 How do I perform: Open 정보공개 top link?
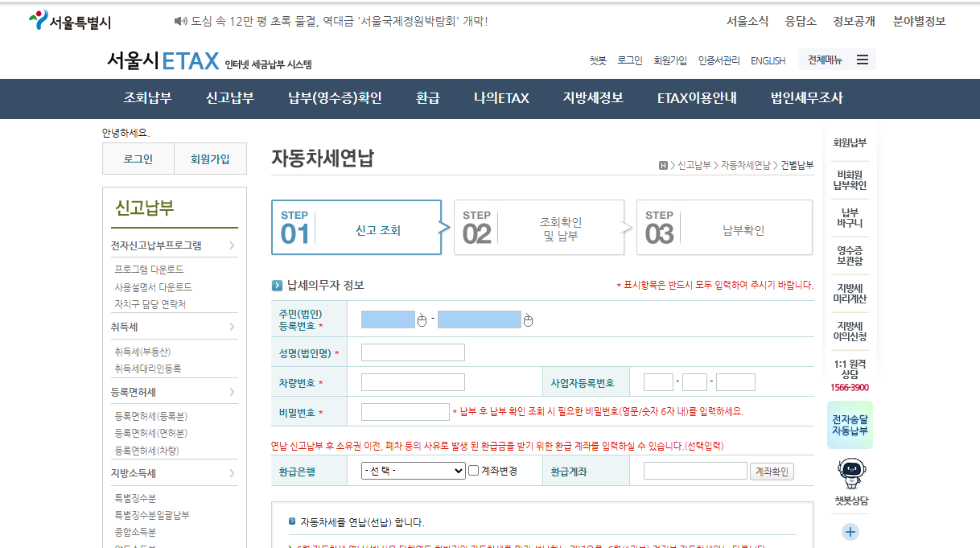pos(854,21)
